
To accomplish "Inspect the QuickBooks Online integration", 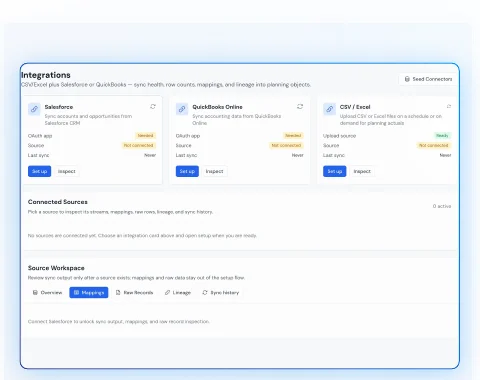I will [214, 171].
